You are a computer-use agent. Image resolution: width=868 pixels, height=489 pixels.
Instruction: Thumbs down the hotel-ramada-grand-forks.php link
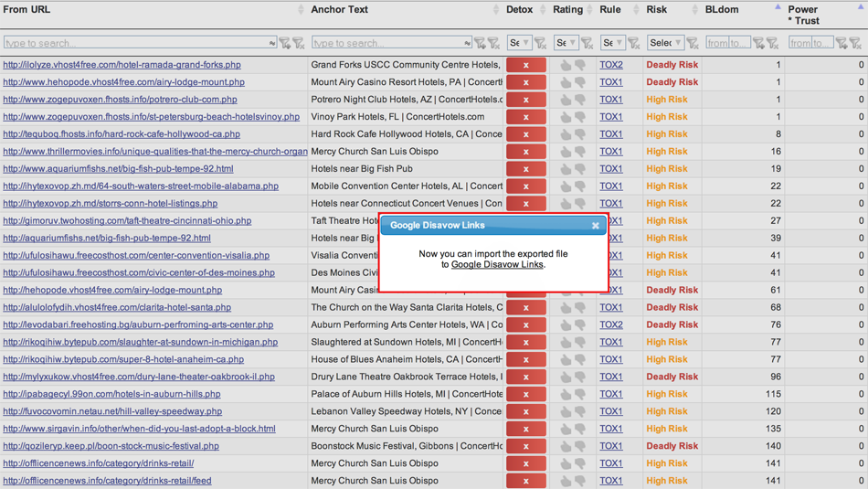tap(580, 65)
